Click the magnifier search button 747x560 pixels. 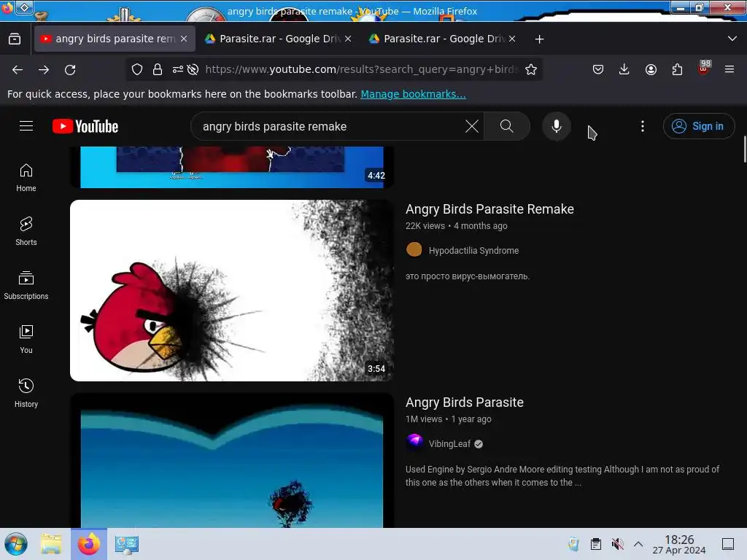tap(507, 126)
